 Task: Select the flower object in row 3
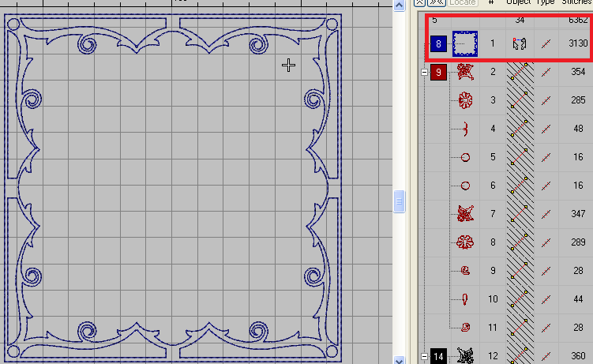coord(465,100)
